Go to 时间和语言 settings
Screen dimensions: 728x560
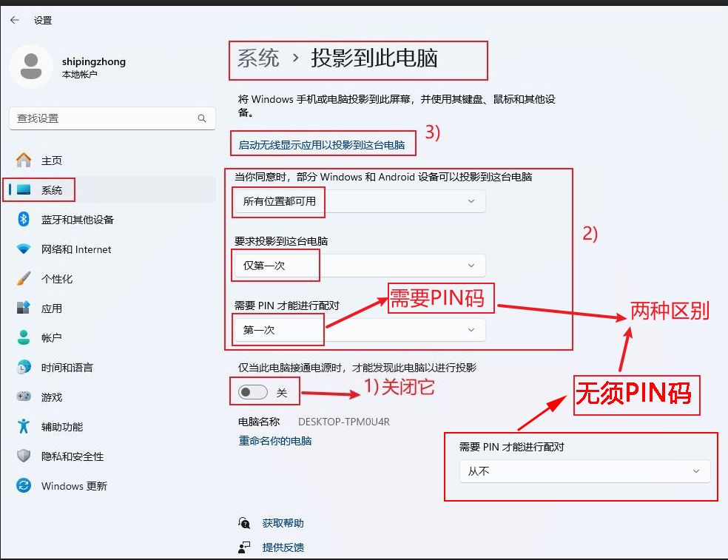(x=67, y=368)
